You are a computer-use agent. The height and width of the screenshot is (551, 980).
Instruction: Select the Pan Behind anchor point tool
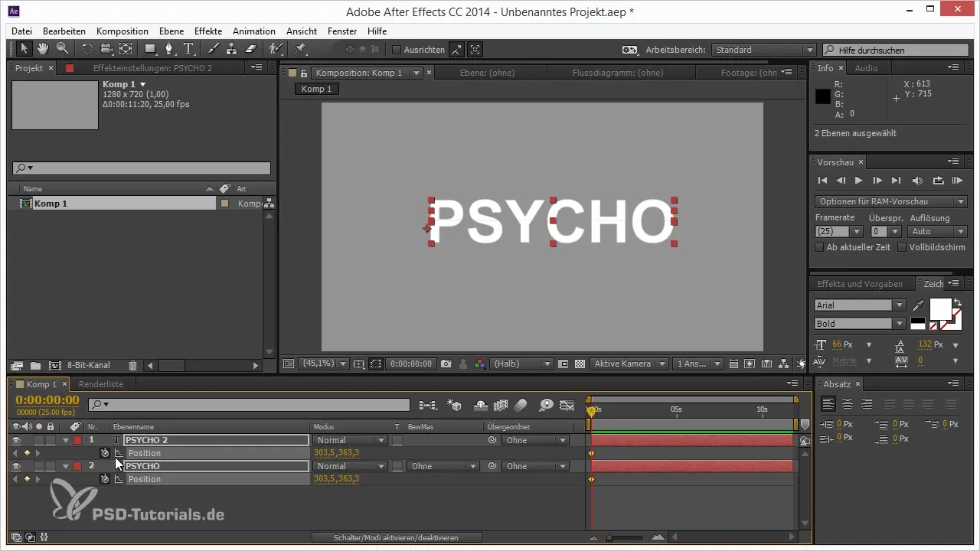click(126, 49)
